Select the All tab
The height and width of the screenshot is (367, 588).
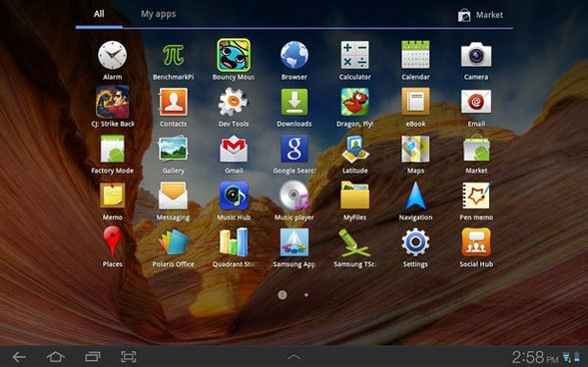pyautogui.click(x=99, y=14)
